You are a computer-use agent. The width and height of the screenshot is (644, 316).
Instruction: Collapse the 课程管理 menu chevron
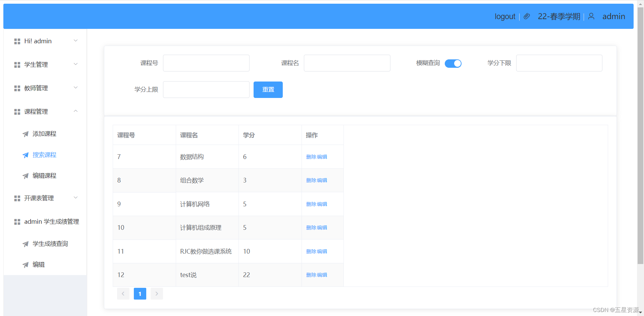pyautogui.click(x=76, y=111)
